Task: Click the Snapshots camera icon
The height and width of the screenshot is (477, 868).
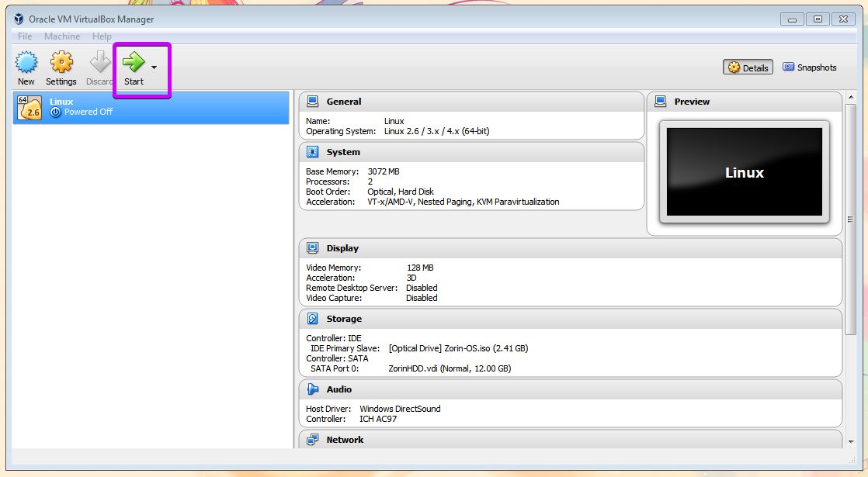Action: tap(788, 67)
